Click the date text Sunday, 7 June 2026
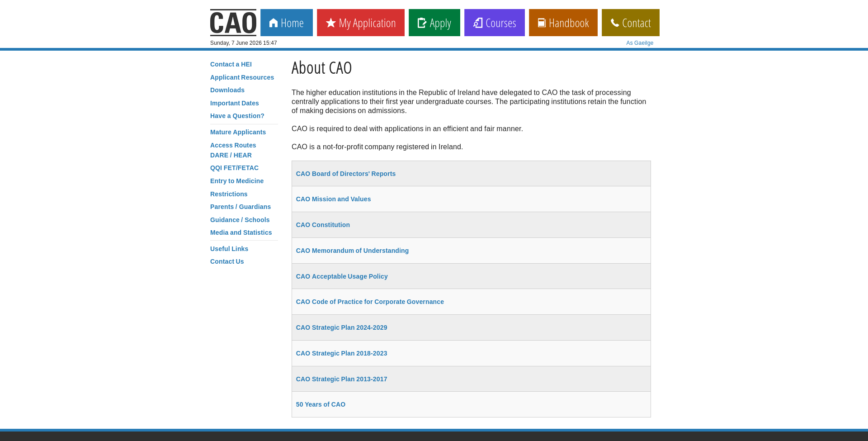Image resolution: width=868 pixels, height=441 pixels. tap(236, 43)
